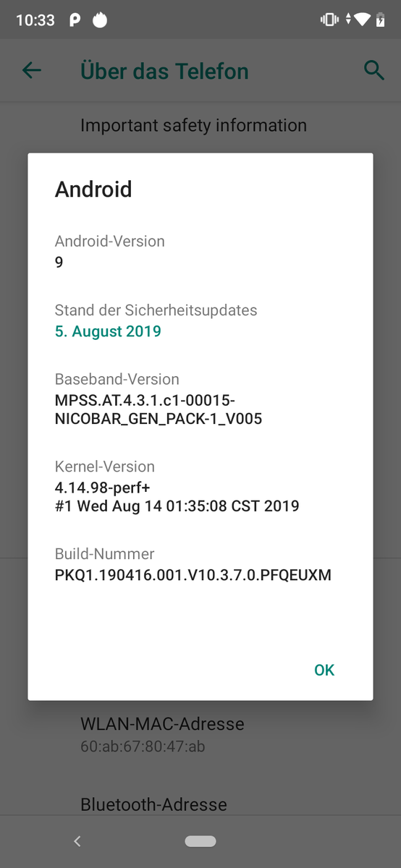Image resolution: width=401 pixels, height=868 pixels.
Task: Open the WLAN-MAC-Adresse list item
Action: click(x=200, y=734)
